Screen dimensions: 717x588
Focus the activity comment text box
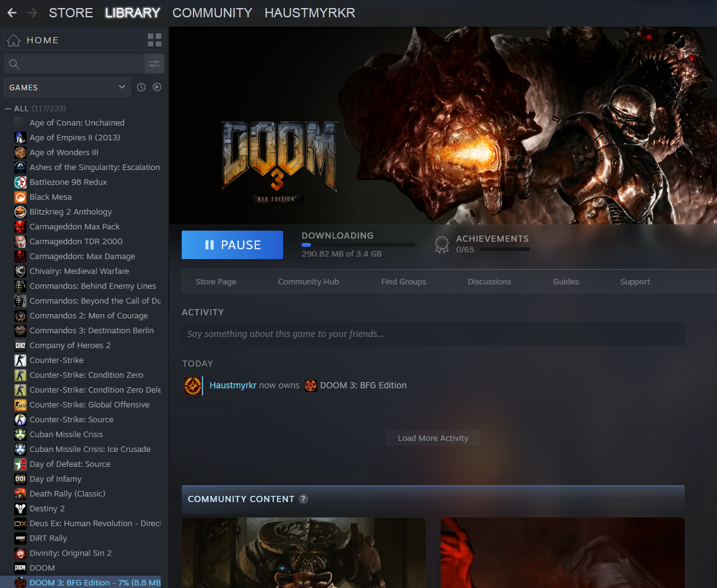click(x=433, y=334)
